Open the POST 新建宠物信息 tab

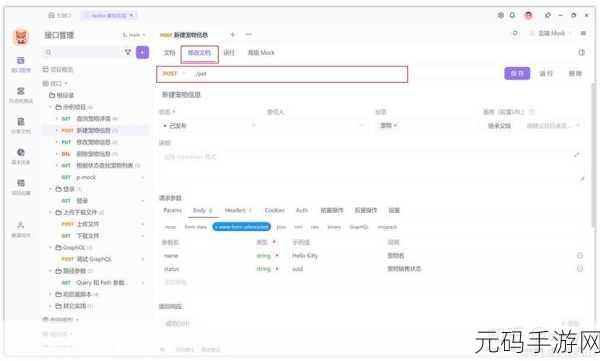184,35
